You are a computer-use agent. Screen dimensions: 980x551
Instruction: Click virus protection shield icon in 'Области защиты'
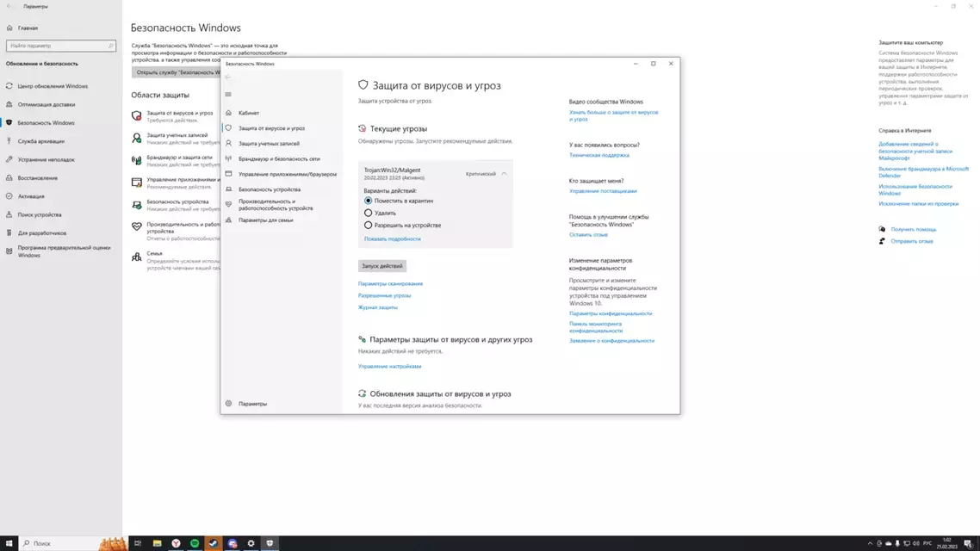(x=136, y=115)
